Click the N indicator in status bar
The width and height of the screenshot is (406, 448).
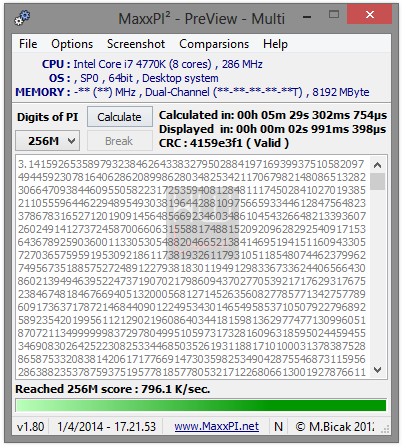pos(278,427)
